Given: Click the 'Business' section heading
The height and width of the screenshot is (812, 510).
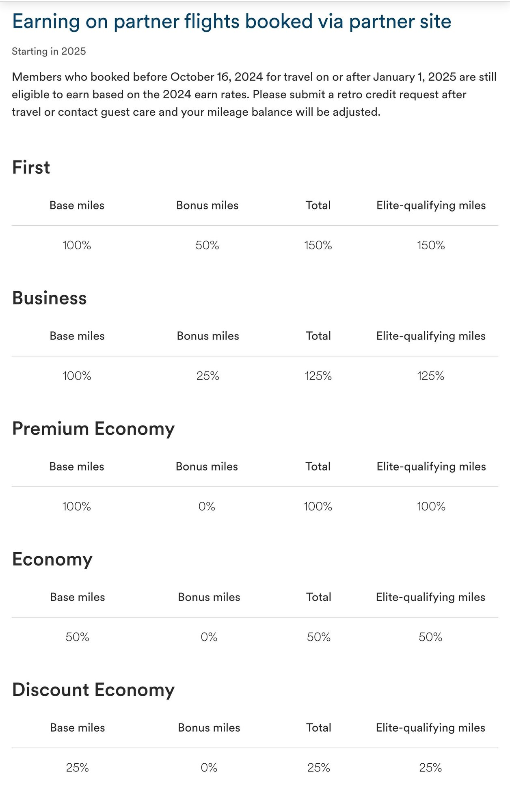Looking at the screenshot, I should click(x=49, y=298).
